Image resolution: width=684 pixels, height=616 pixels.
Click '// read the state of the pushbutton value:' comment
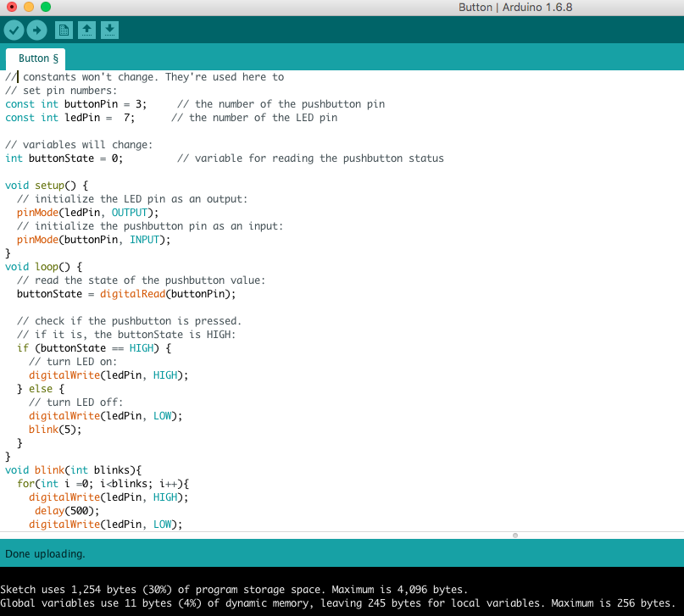click(141, 280)
